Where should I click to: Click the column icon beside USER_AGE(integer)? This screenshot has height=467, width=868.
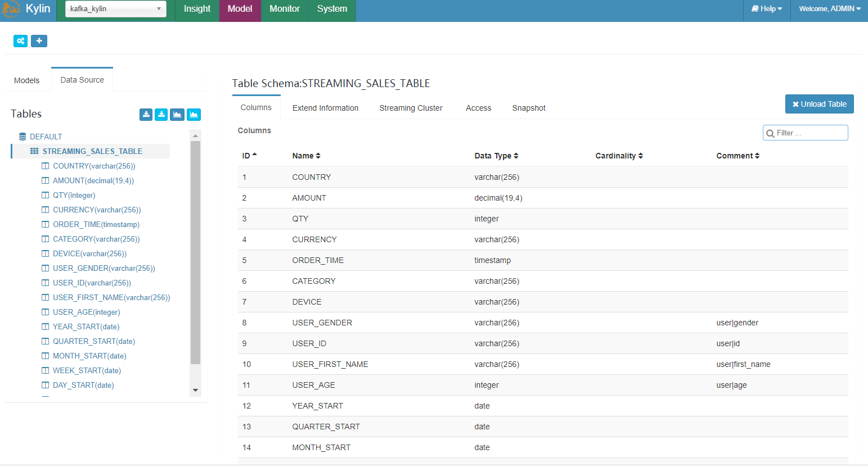pyautogui.click(x=46, y=312)
